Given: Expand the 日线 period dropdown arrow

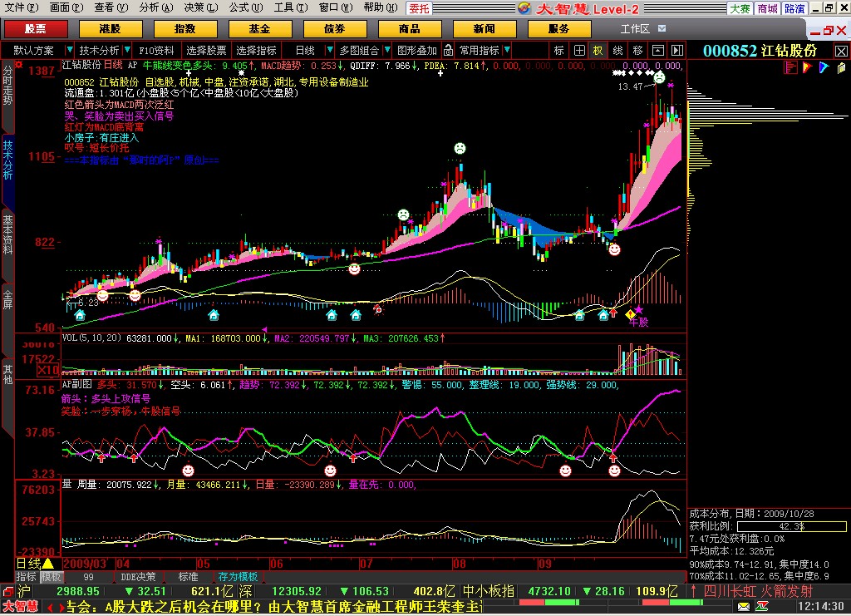Looking at the screenshot, I should click(329, 50).
